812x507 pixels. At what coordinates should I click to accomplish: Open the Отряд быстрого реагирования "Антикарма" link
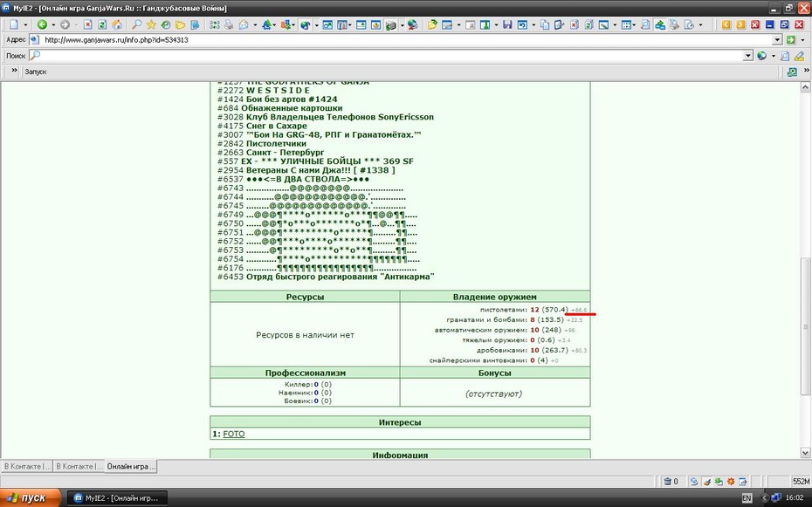pos(340,277)
